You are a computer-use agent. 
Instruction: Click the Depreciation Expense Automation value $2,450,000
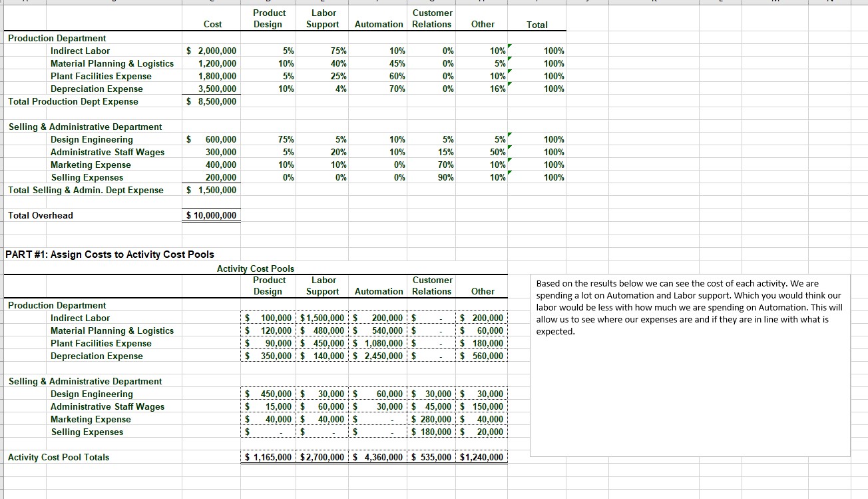click(378, 356)
